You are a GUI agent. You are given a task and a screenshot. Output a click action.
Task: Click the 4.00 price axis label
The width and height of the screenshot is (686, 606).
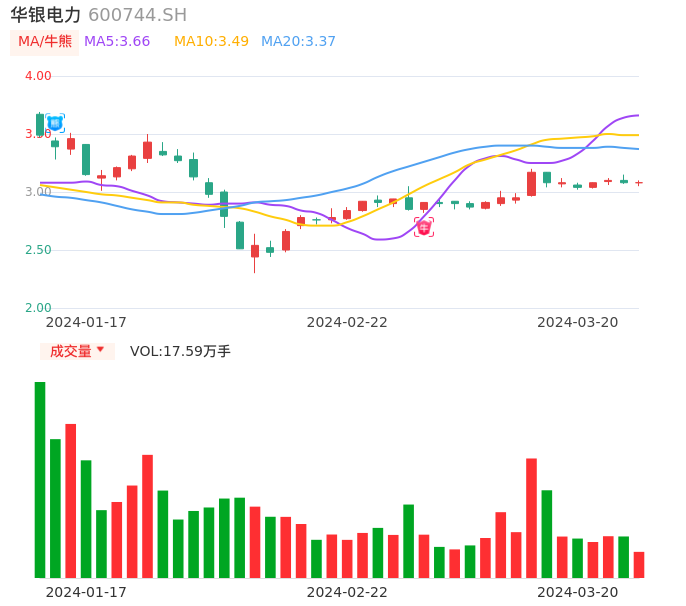click(x=38, y=76)
